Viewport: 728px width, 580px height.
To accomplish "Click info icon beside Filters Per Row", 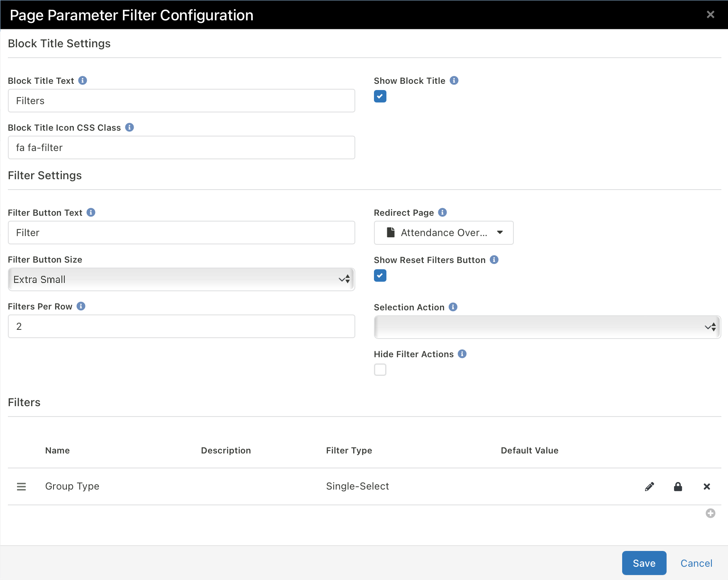I will (81, 306).
